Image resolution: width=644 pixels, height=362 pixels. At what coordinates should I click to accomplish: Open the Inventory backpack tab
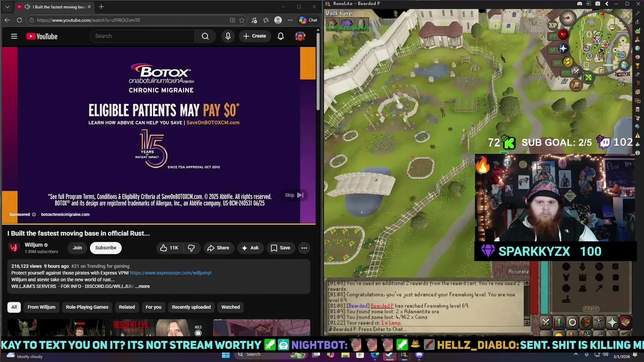tap(586, 322)
